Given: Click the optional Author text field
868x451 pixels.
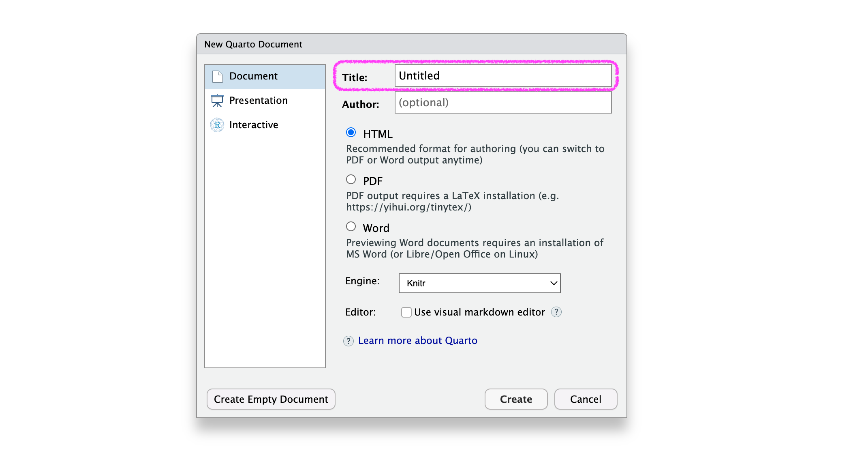Looking at the screenshot, I should (502, 103).
